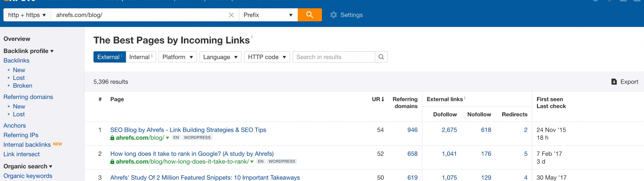The height and width of the screenshot is (181, 644).
Task: Click redirects count 5 in row 2
Action: pyautogui.click(x=526, y=154)
